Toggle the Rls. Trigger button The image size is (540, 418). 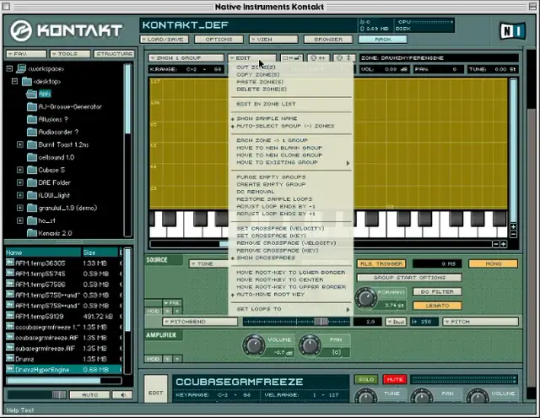(x=381, y=264)
